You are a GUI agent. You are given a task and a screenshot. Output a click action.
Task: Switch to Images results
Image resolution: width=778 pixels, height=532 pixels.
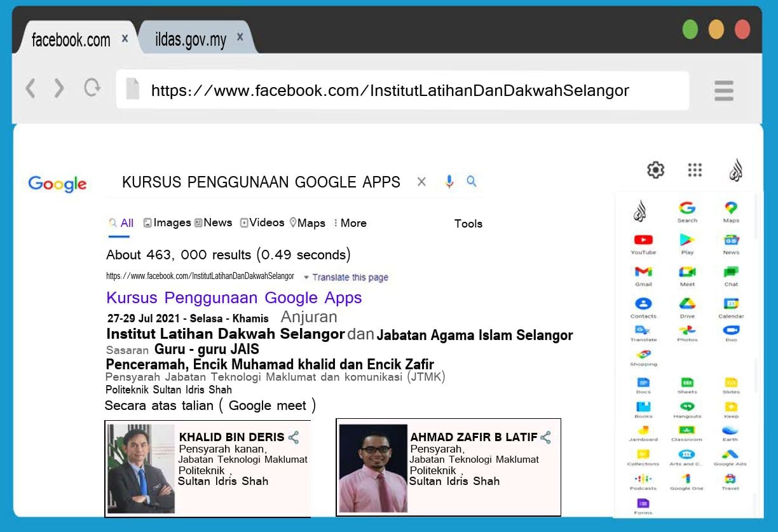tap(167, 223)
